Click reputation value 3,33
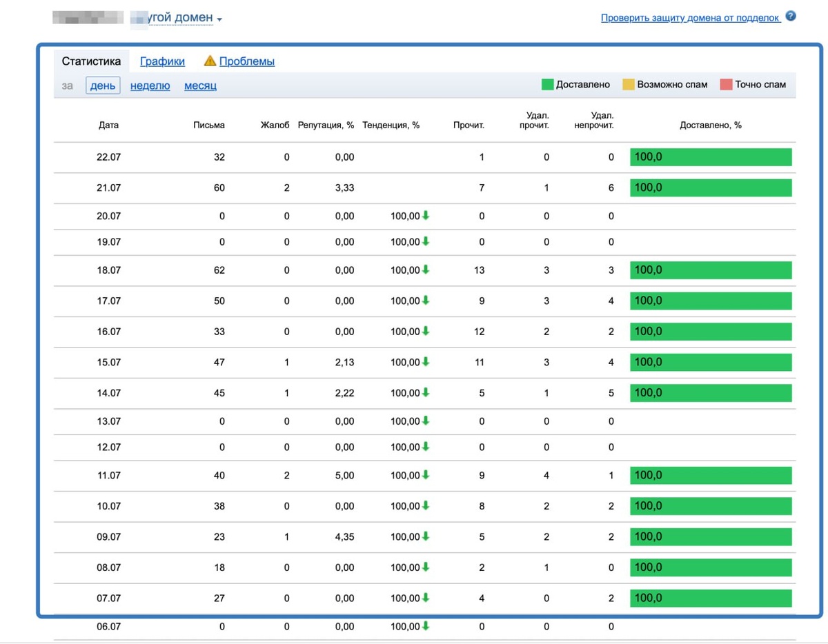The height and width of the screenshot is (644, 828). 344,188
